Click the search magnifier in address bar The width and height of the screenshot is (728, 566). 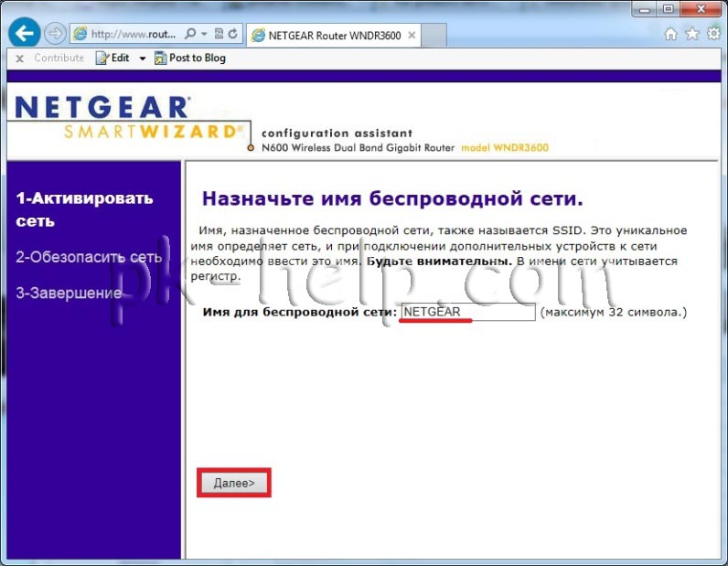[190, 34]
